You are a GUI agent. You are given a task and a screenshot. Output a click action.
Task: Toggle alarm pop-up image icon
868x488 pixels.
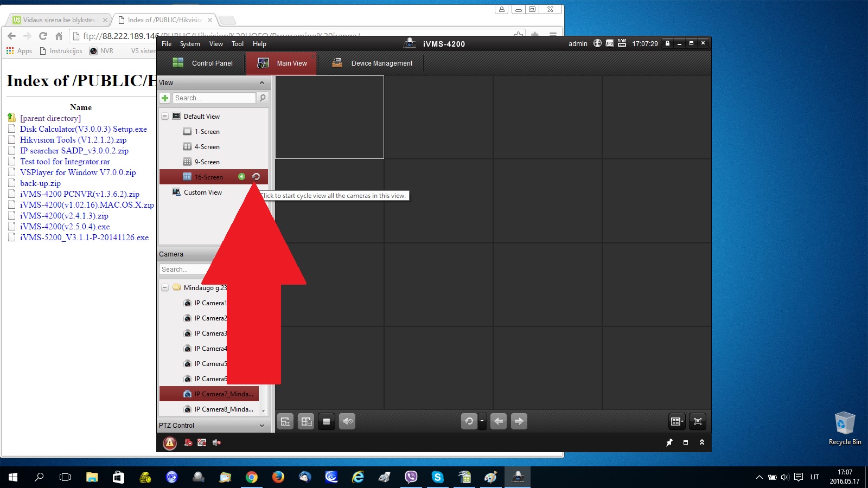(x=202, y=443)
